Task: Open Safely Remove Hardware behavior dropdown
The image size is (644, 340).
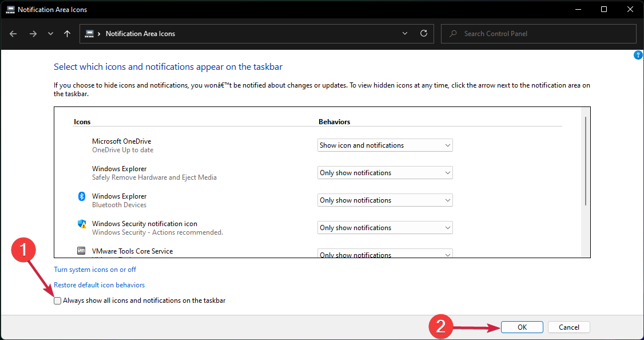Action: click(x=385, y=173)
